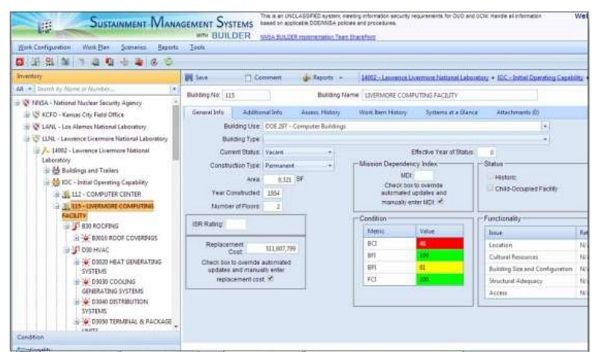Click the green circular refresh toolbar icon
Viewport: 600px width, 364px height.
[x=168, y=62]
